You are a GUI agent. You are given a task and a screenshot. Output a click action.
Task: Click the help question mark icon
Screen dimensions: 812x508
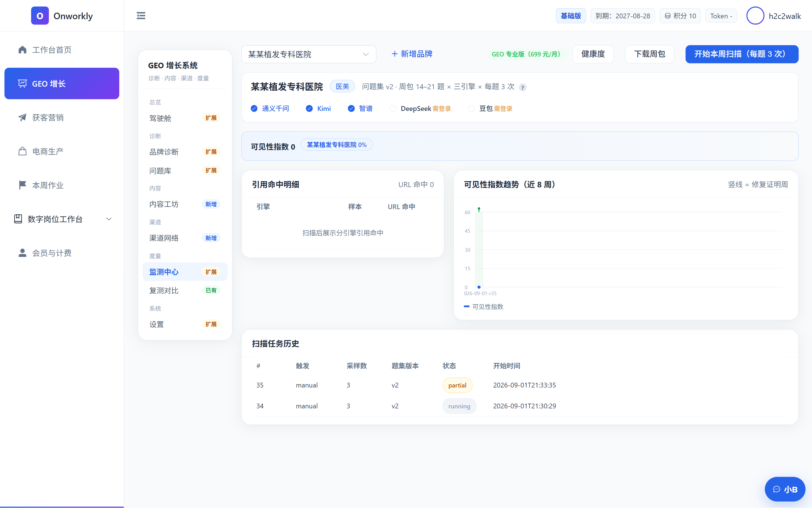(x=522, y=87)
